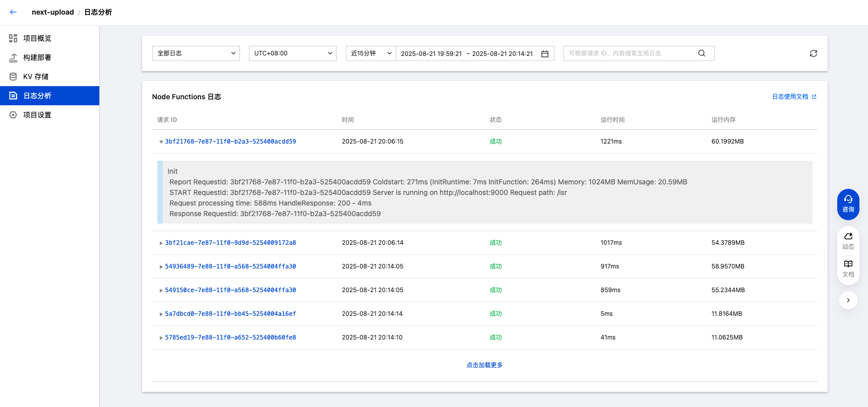Go to 项目概览 in the sidebar
Image resolution: width=868 pixels, height=407 pixels.
tap(37, 38)
